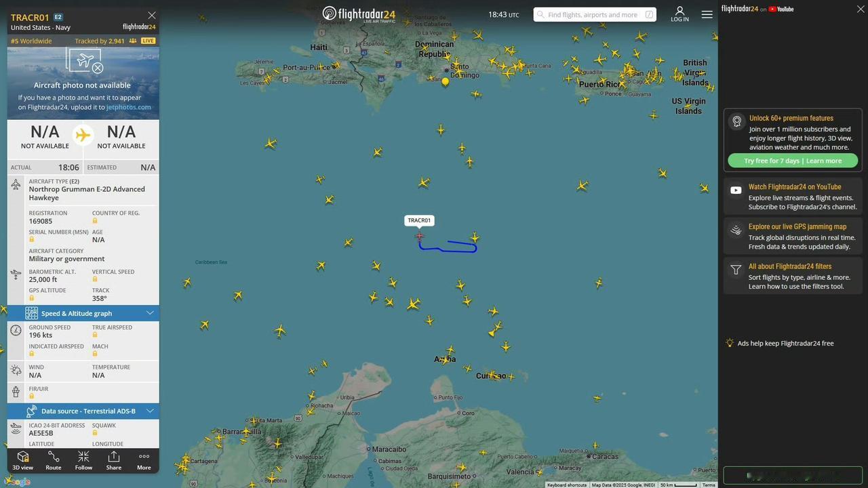
Task: Click the locked Country of Reg. field
Action: click(95, 221)
